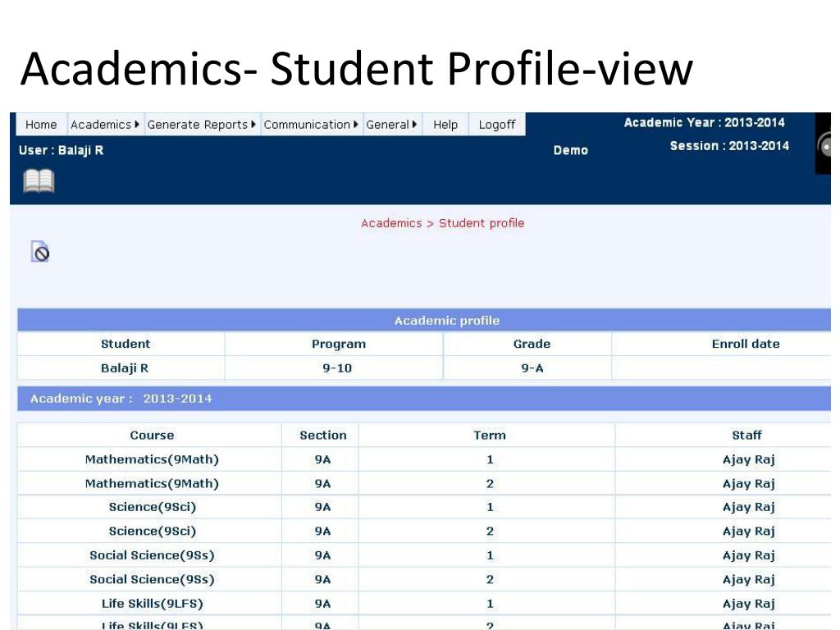Open the Help menu item

[445, 125]
